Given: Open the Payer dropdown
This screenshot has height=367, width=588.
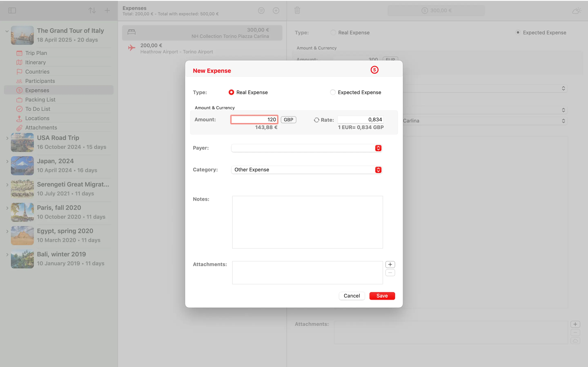Looking at the screenshot, I should pos(307,148).
